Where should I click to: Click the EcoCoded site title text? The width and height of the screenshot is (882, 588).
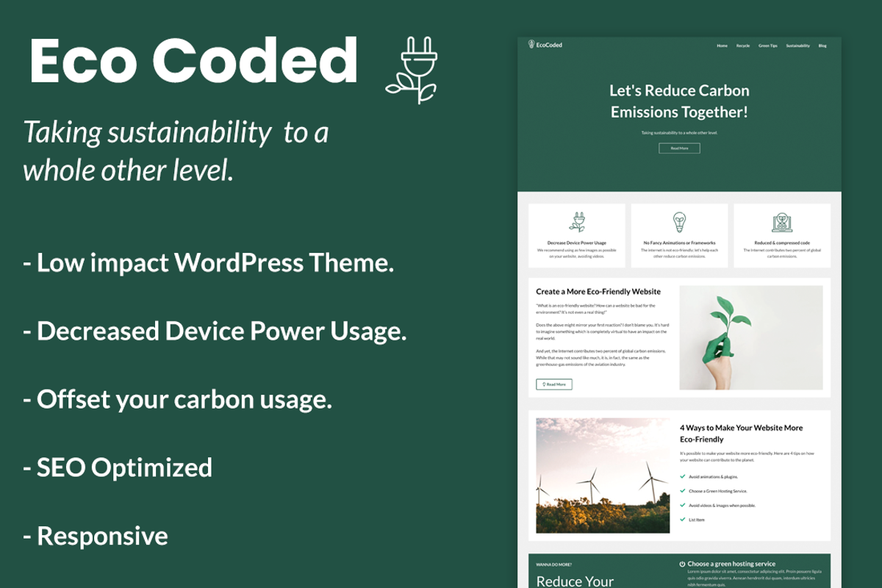coord(549,46)
